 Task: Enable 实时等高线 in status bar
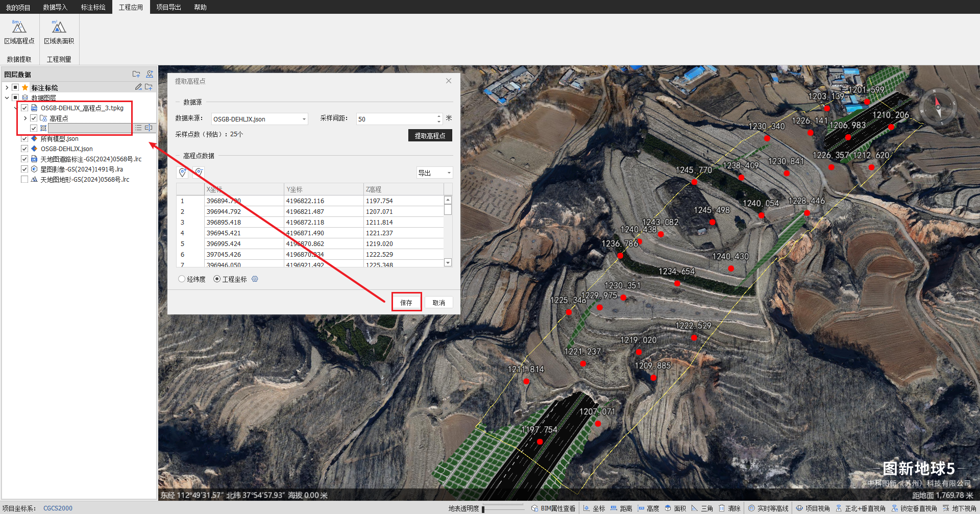click(768, 508)
